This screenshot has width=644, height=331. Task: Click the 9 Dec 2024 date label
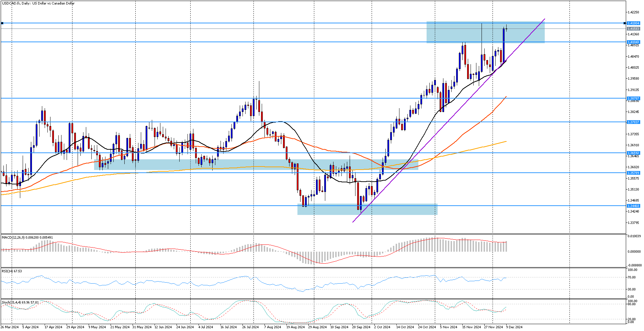(514, 327)
